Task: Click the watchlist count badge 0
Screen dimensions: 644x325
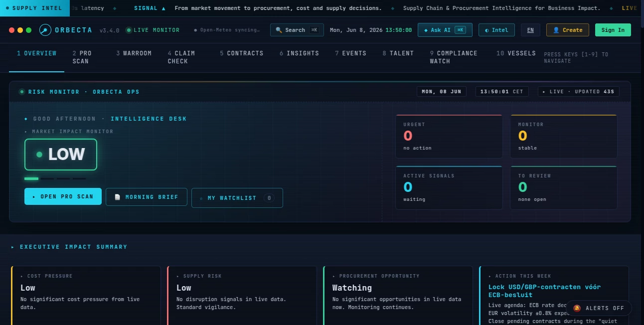Action: (x=269, y=198)
